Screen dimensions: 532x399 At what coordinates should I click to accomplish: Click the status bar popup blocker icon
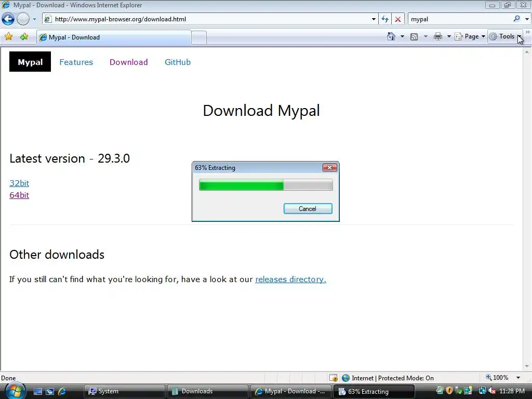pyautogui.click(x=334, y=378)
